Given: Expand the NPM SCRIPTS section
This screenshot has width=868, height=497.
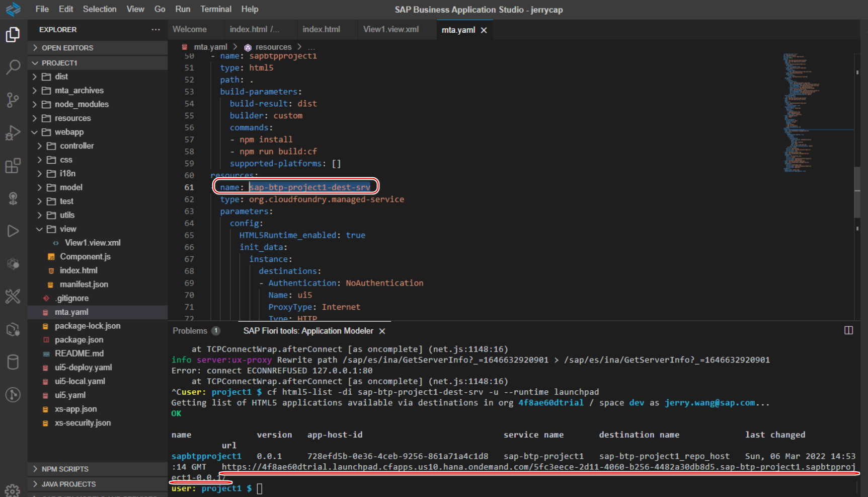Looking at the screenshot, I should click(98, 469).
